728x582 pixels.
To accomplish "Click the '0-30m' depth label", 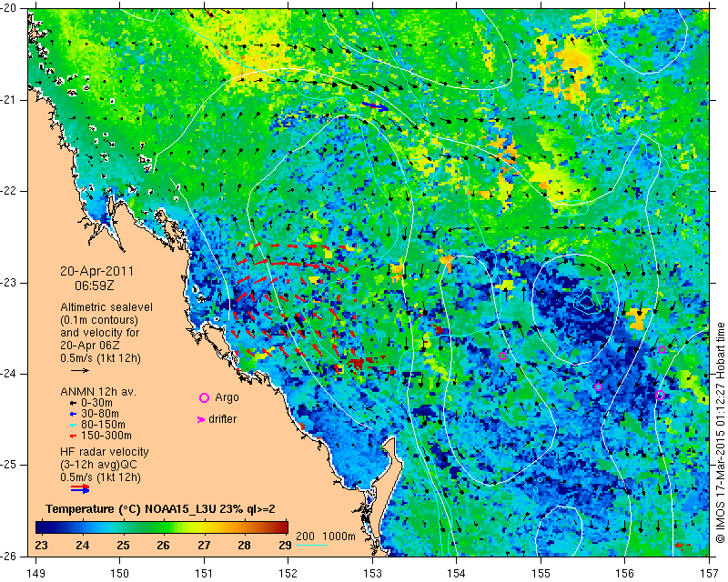I will point(96,403).
